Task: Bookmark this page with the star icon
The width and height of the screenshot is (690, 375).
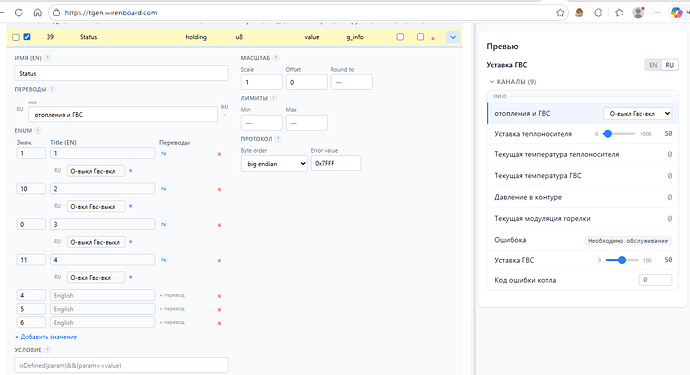Action: [x=560, y=13]
